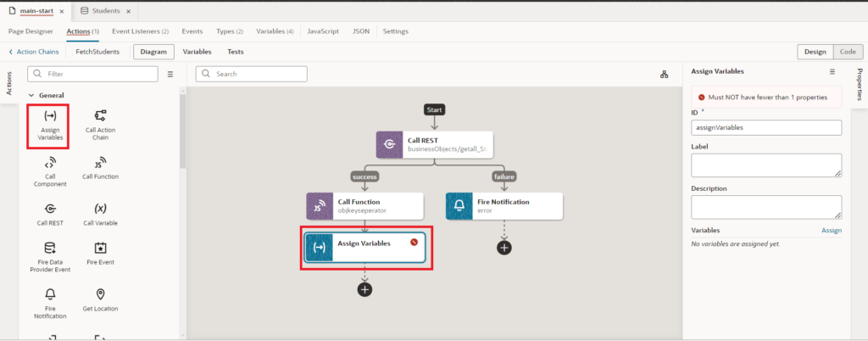
Task: Click the Fire Data Provider Event icon
Action: pos(49,249)
